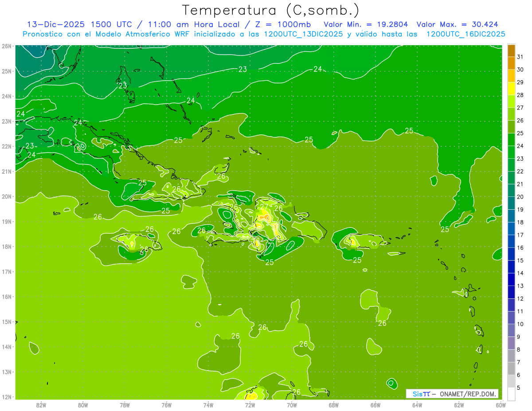
Task: Click the 27 contour label over Hispaniola
Action: point(264,207)
